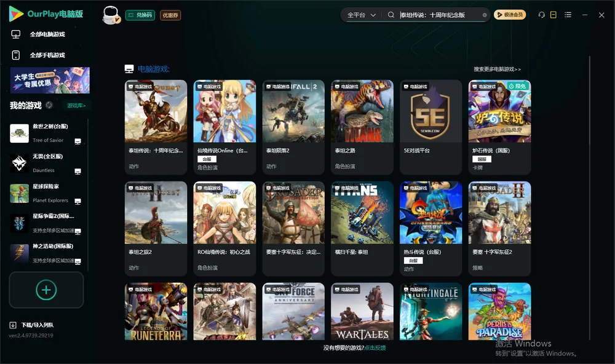Open 泰坦传说: 十周年纪念 game card
Screen dimensions: 615x364
(156, 127)
